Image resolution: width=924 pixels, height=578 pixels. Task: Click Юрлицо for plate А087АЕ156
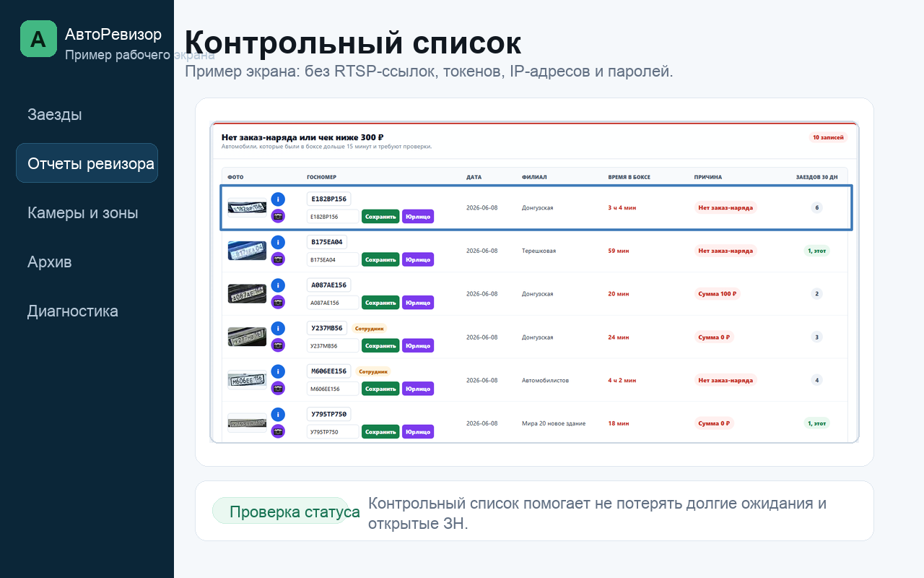click(x=418, y=303)
